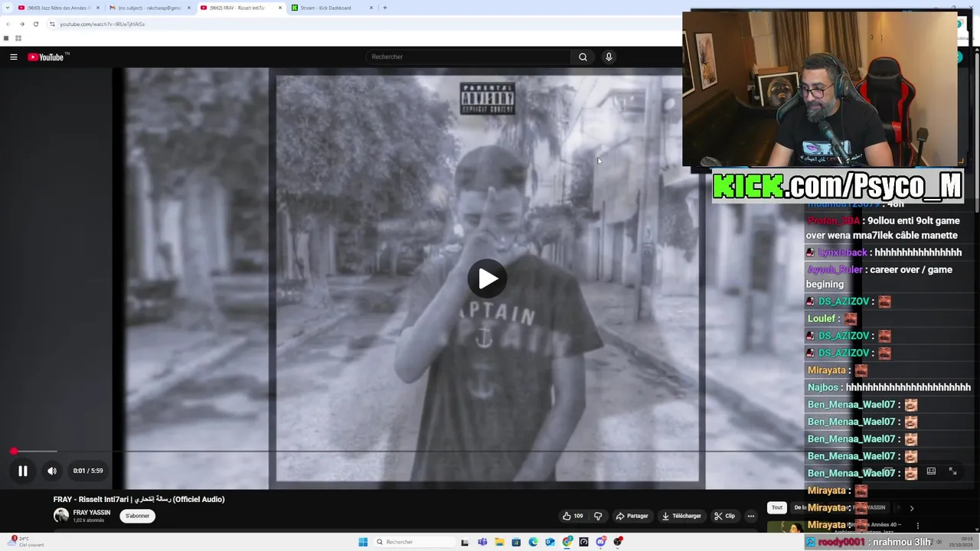Viewport: 980px width, 551px height.
Task: Reload the YouTube page
Action: (x=35, y=24)
